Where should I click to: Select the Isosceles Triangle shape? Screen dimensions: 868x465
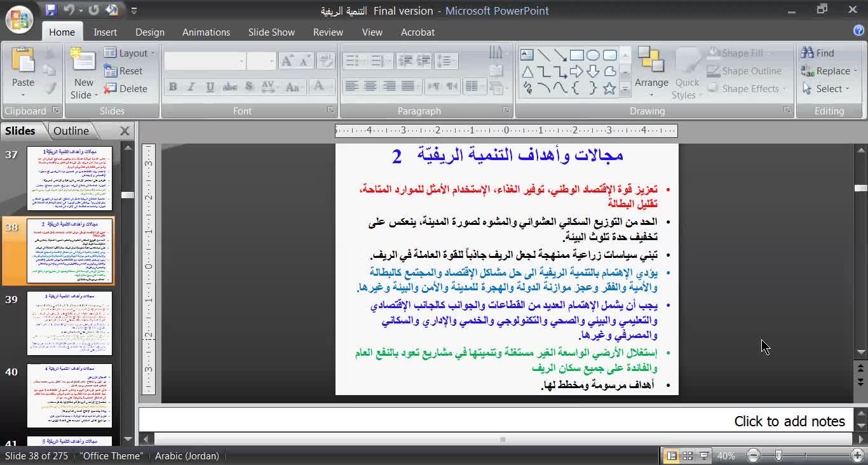tap(527, 72)
